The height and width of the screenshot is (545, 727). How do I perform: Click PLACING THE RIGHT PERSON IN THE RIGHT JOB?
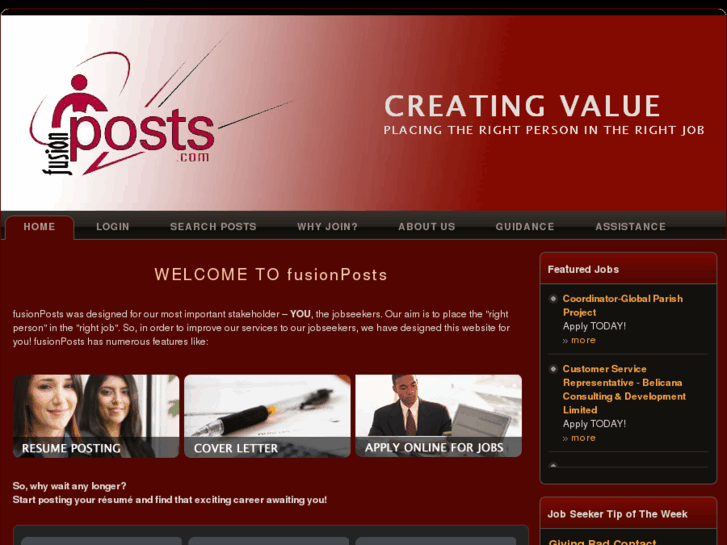point(544,130)
